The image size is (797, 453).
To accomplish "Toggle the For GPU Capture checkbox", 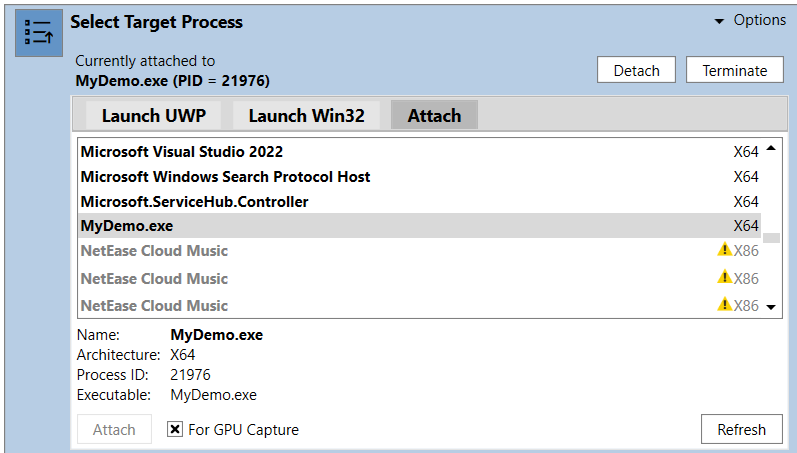I will (175, 430).
